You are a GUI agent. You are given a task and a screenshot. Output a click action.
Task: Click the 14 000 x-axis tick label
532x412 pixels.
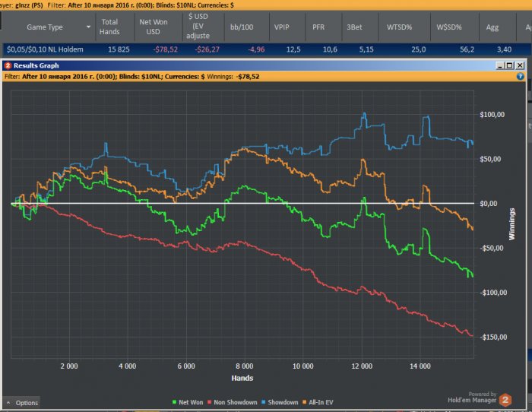420,366
